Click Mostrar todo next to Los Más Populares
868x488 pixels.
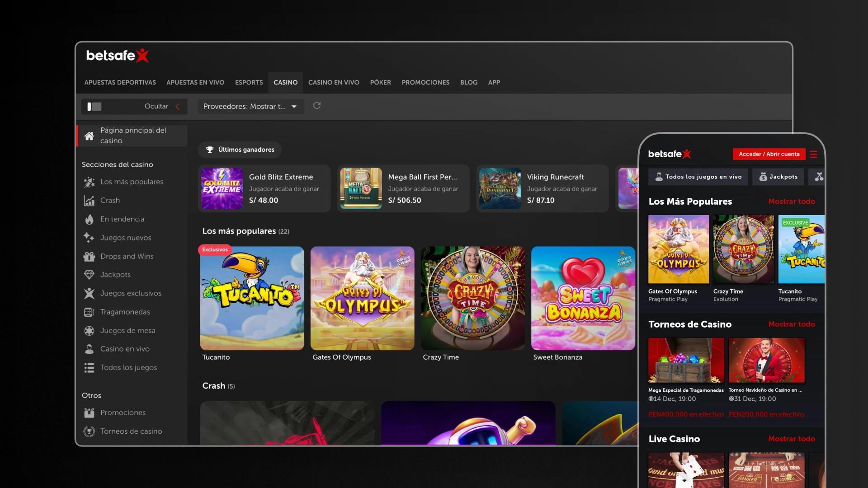pyautogui.click(x=792, y=202)
